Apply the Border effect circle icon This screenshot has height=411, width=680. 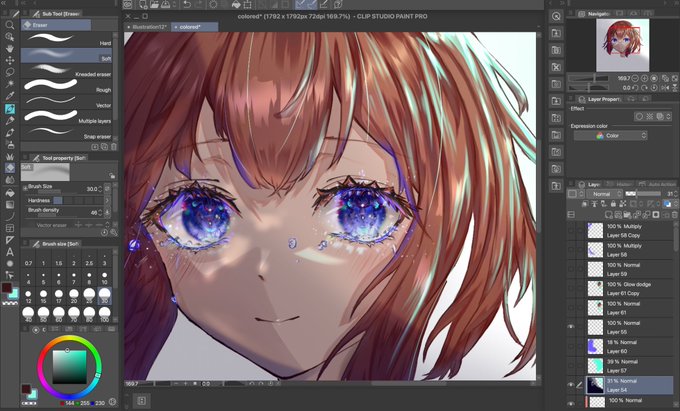pyautogui.click(x=639, y=117)
